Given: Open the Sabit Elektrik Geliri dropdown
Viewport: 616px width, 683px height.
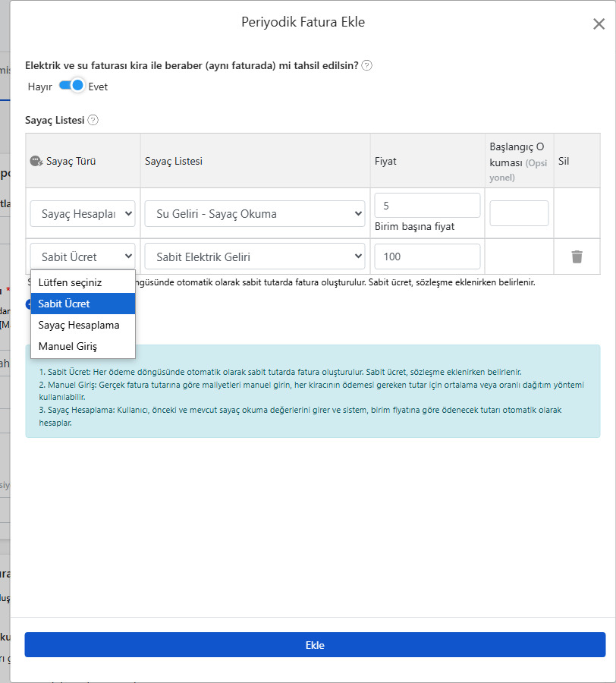Looking at the screenshot, I should [x=255, y=257].
